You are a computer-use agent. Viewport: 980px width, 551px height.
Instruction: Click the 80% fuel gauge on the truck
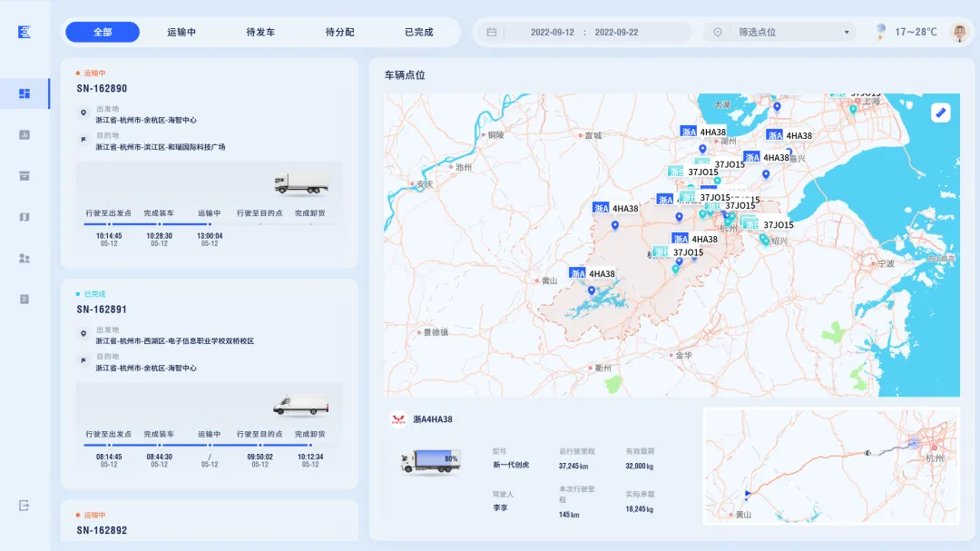click(450, 458)
